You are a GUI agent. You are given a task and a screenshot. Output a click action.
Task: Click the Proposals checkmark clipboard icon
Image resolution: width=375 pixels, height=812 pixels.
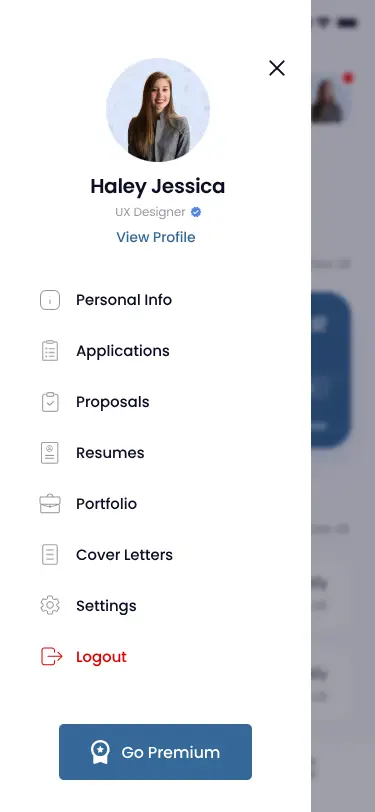(x=50, y=402)
